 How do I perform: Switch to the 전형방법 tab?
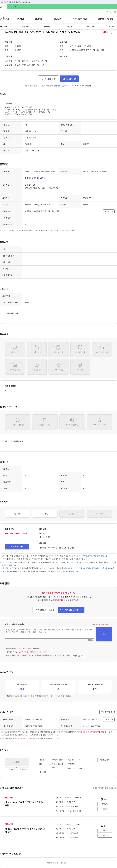click(91, 27)
